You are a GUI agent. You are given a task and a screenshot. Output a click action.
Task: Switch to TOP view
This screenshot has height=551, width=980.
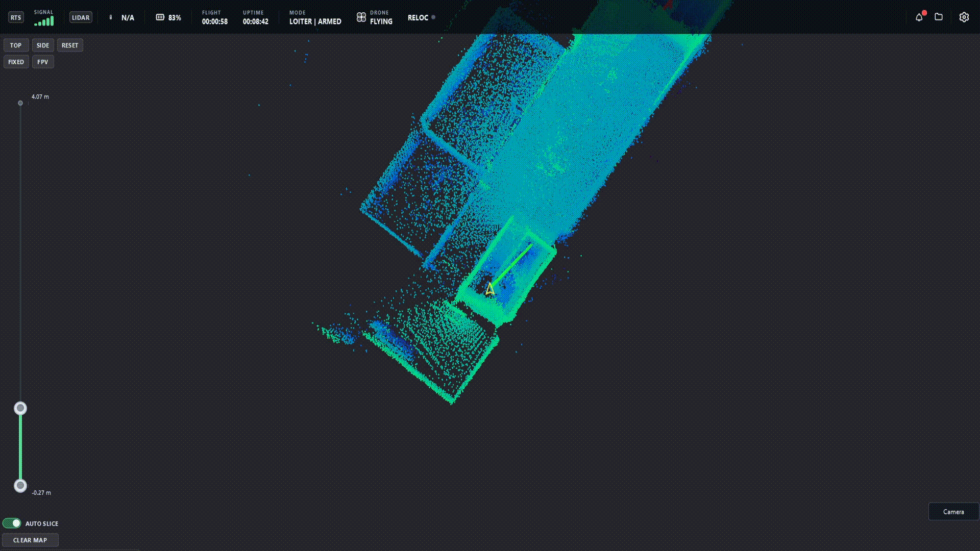point(16,45)
